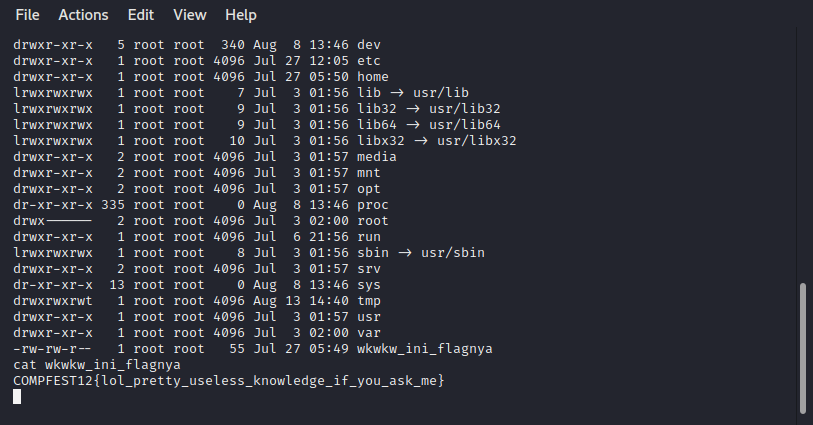813x425 pixels.
Task: Click the terminal scrollbar thumb
Action: tap(803, 347)
